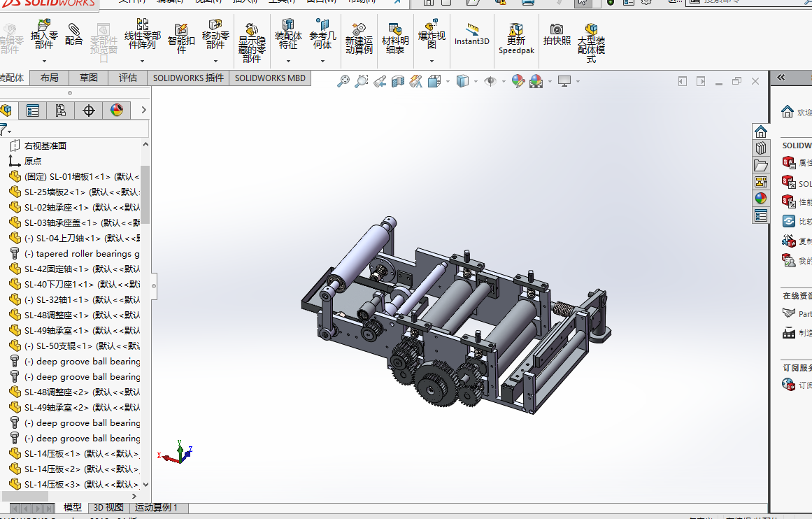Open dropdown arrow under 参考几何体

click(x=322, y=61)
